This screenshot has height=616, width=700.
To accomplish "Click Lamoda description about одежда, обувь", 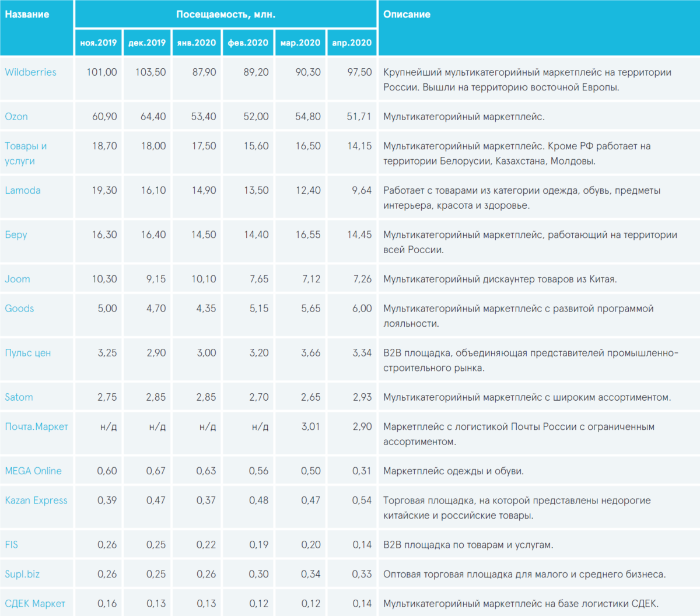I will coord(522,198).
